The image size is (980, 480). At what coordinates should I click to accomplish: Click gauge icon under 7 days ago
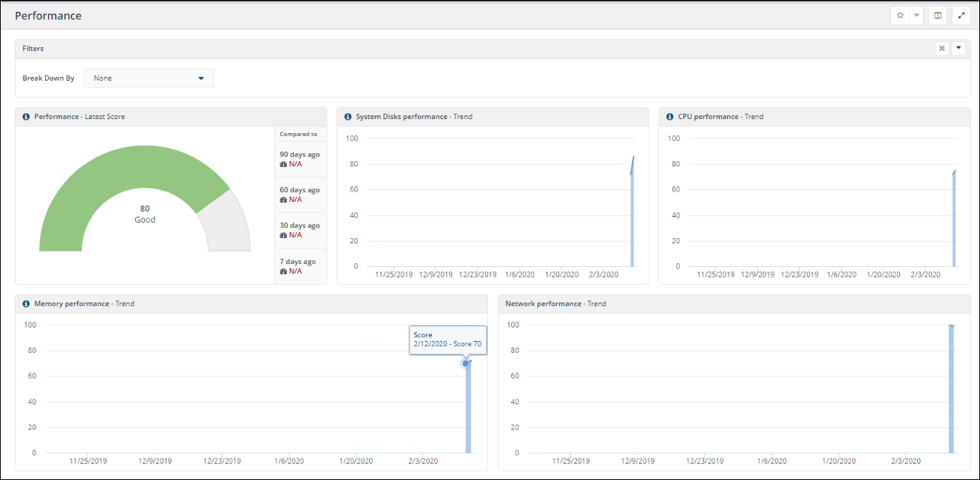coord(283,271)
